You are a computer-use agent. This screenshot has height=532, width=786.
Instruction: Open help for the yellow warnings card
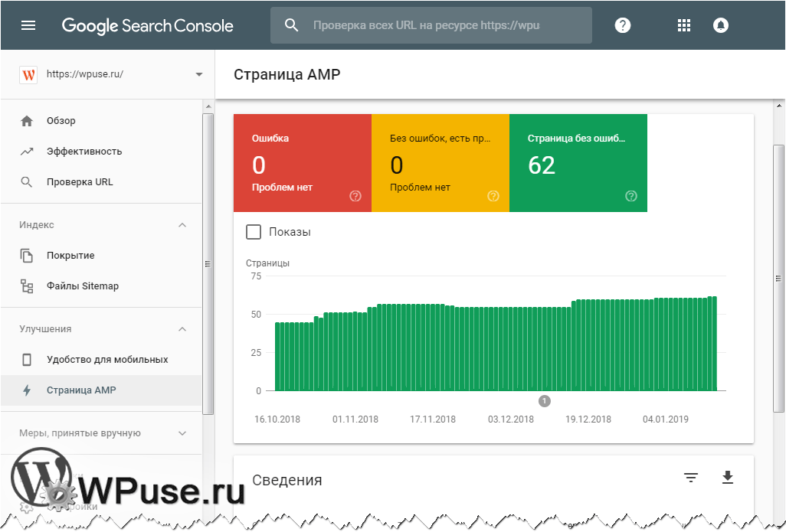[493, 196]
